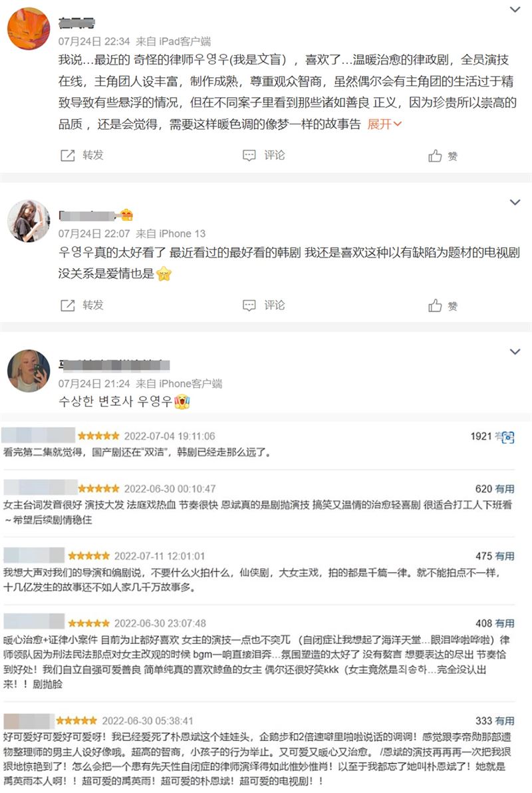This screenshot has width=532, height=793.
Task: Mark the 620 review as 有用
Action: point(505,488)
